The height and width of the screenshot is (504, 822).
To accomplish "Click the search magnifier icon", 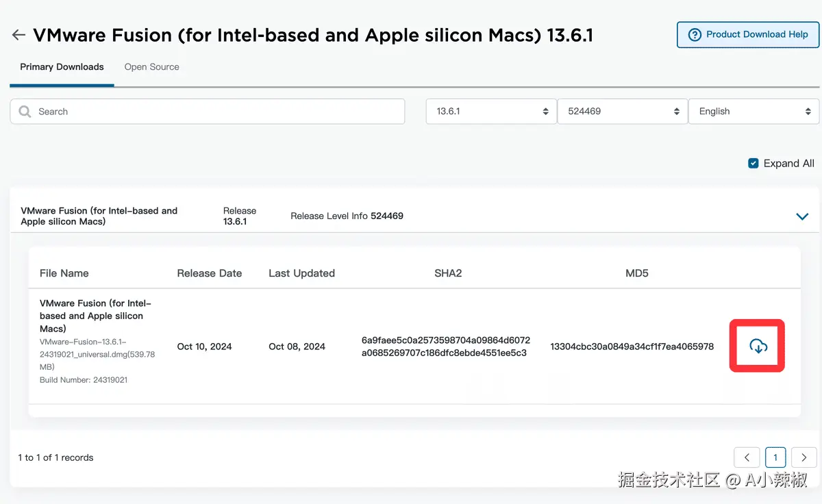I will tap(25, 112).
